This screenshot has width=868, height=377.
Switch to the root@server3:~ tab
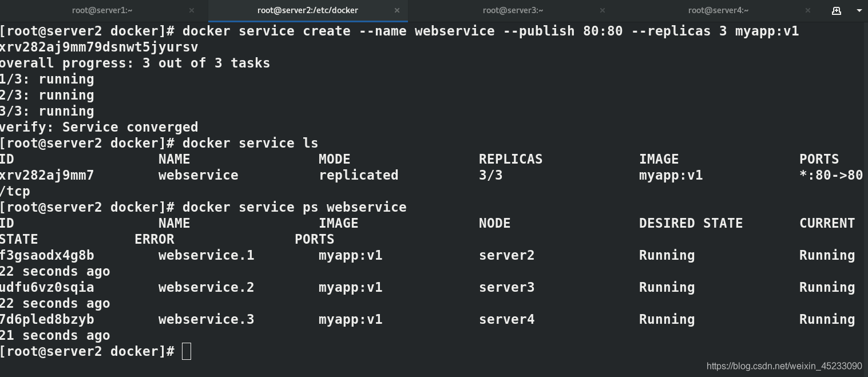[x=513, y=10]
